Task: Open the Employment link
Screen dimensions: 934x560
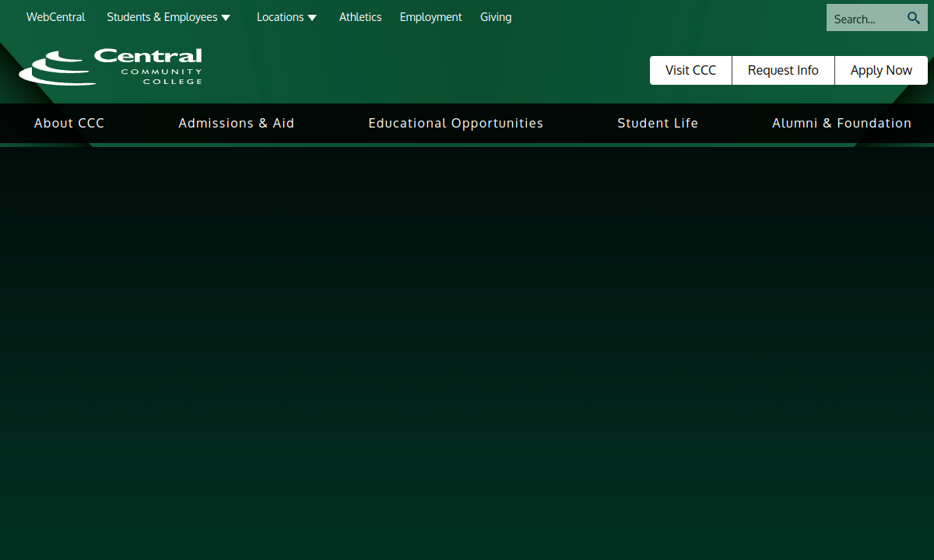Action: (x=430, y=17)
